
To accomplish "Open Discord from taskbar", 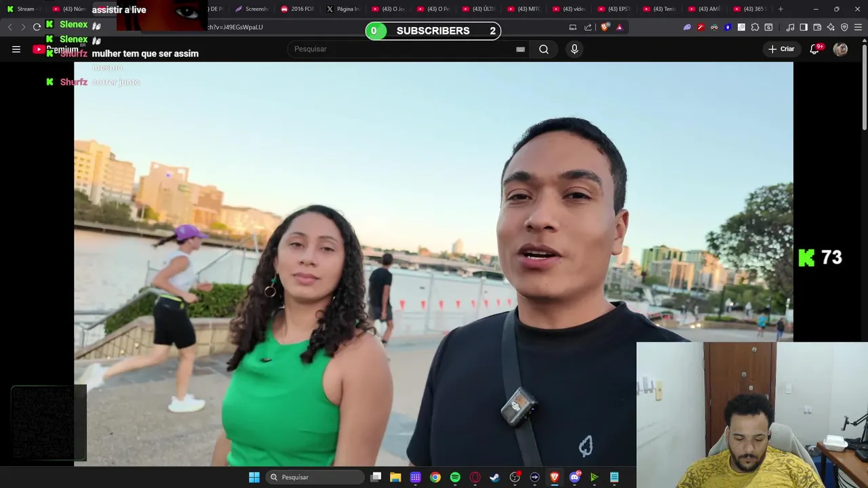I will click(574, 477).
